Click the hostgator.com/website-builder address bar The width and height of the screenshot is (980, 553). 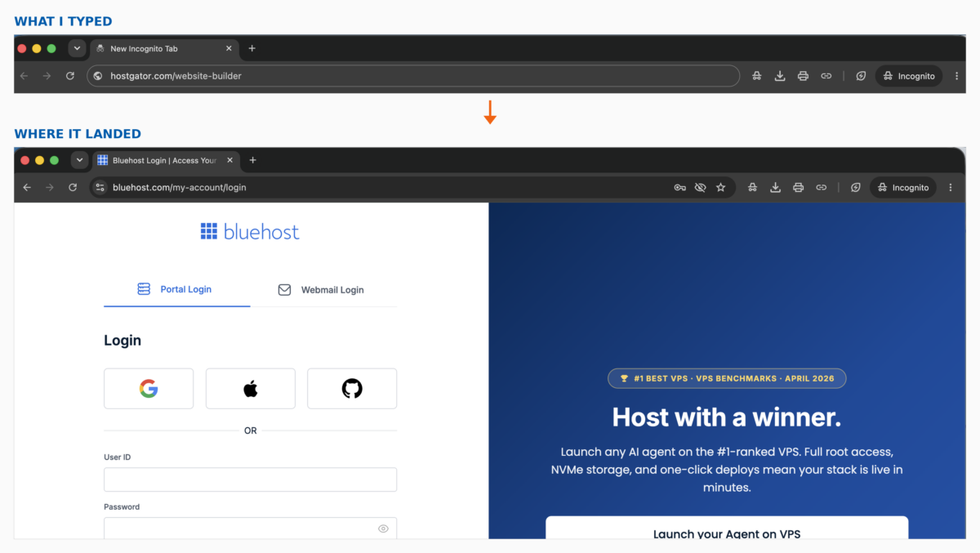[412, 76]
